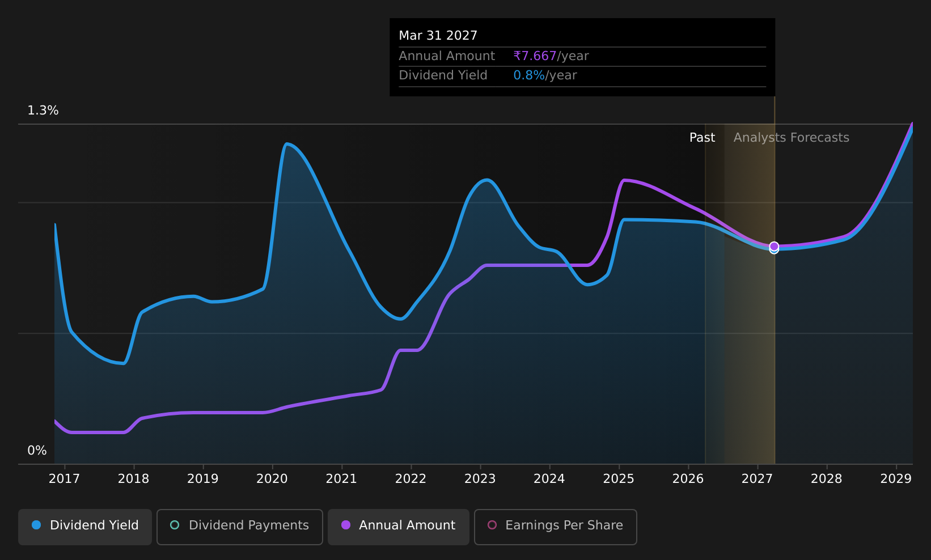Viewport: 931px width, 560px height.
Task: Click the ₹7.667/year tooltip value
Action: click(551, 56)
